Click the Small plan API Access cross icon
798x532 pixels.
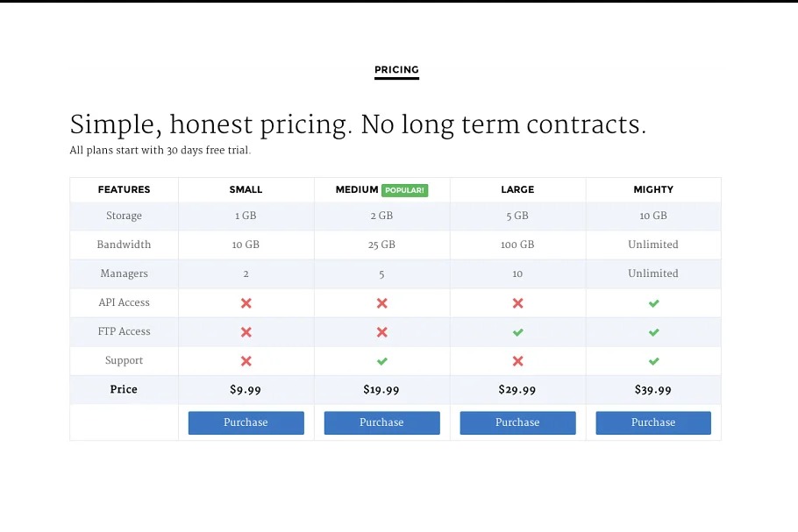[246, 303]
